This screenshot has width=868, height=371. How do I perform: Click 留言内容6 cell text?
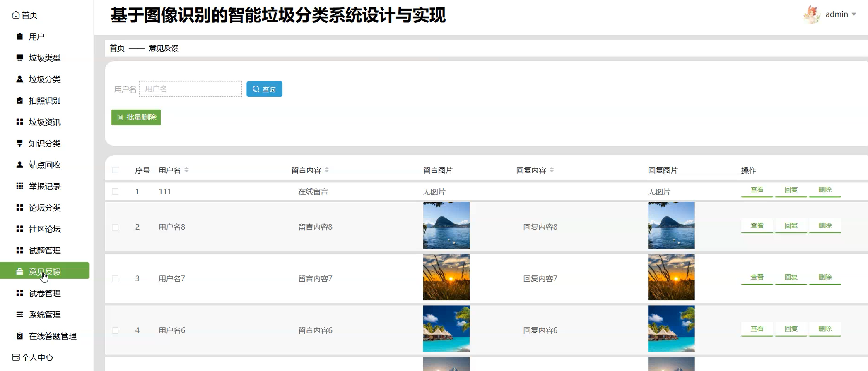click(x=315, y=330)
